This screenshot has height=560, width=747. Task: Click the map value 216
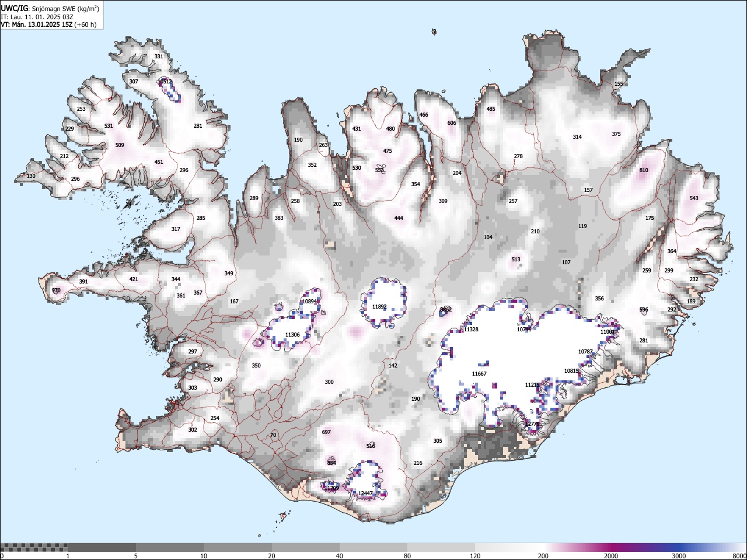click(x=418, y=463)
